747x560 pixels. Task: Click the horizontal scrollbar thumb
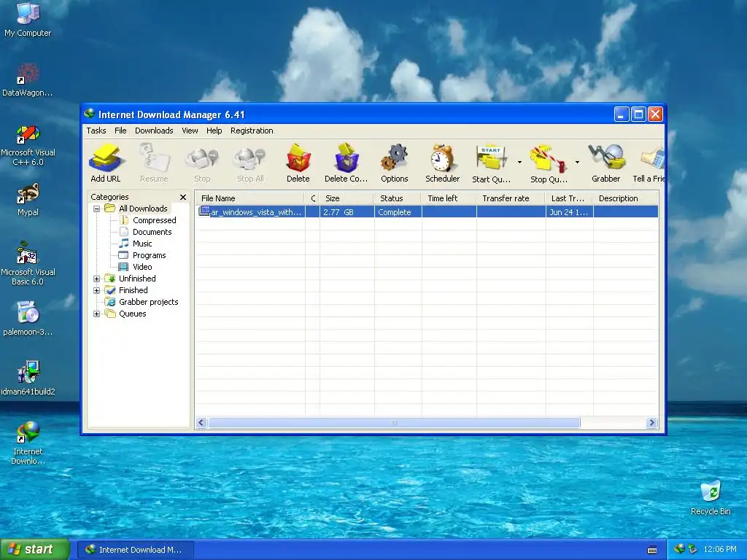coord(394,422)
